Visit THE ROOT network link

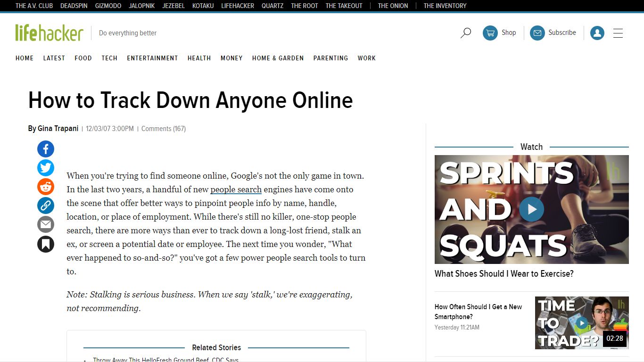[305, 6]
